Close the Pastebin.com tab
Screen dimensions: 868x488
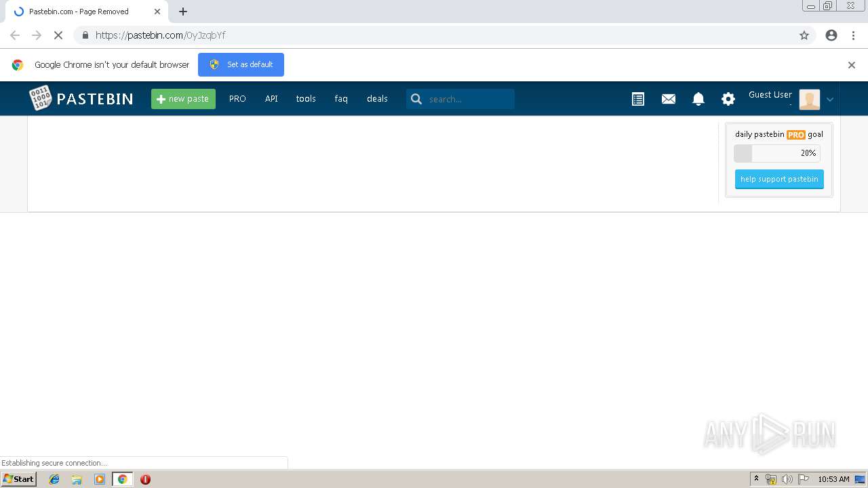157,12
